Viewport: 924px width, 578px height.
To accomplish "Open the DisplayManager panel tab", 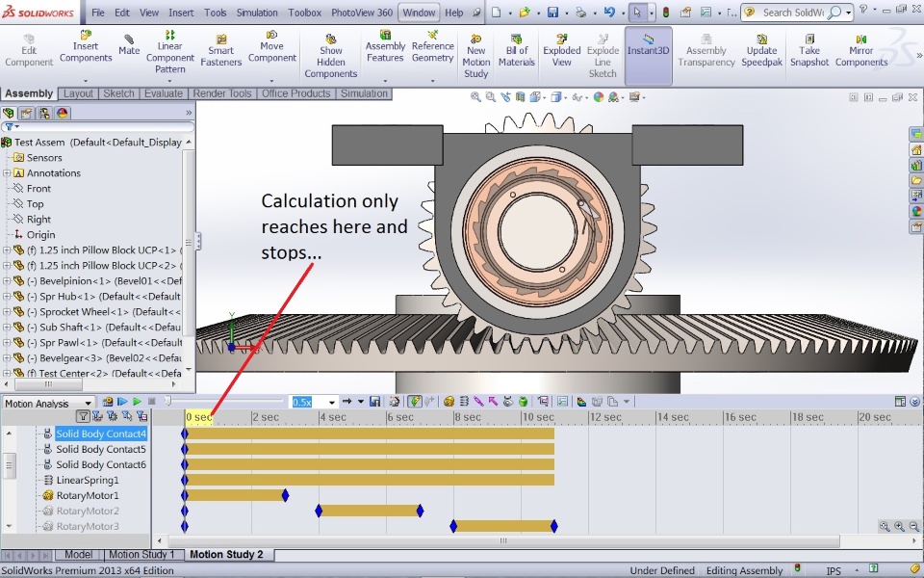I will [x=63, y=114].
